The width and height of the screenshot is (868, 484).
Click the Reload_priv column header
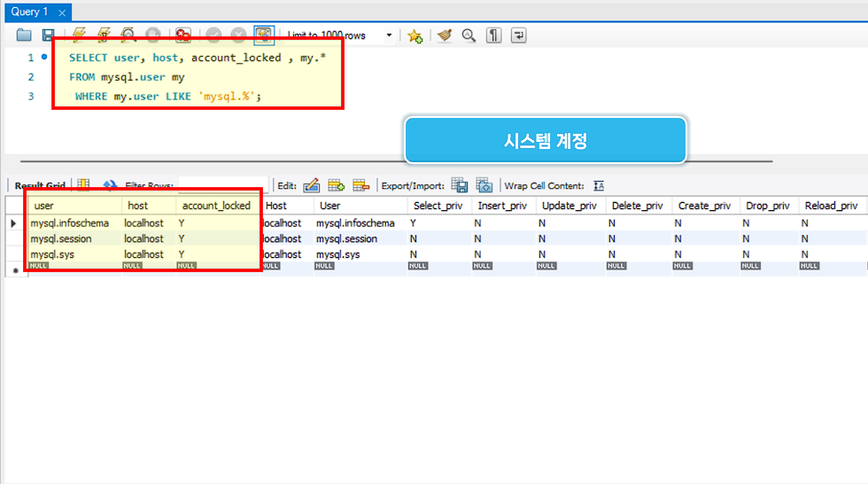[831, 206]
